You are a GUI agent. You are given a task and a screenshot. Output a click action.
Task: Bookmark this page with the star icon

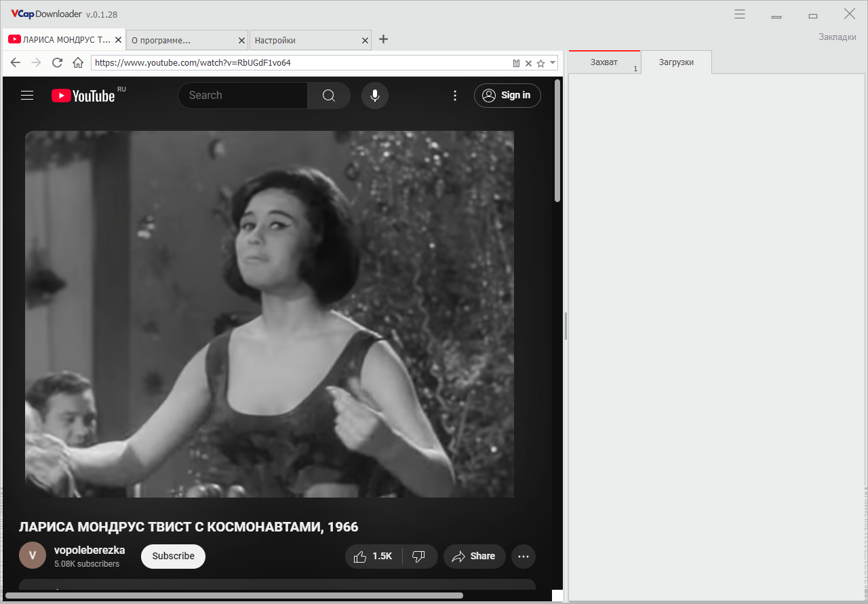click(540, 63)
